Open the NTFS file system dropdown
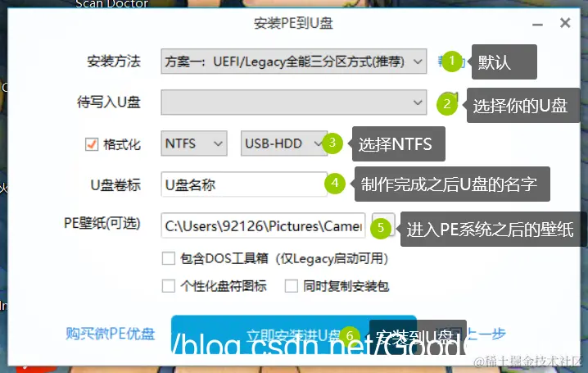Screen dimensions: 588x373 [x=194, y=143]
